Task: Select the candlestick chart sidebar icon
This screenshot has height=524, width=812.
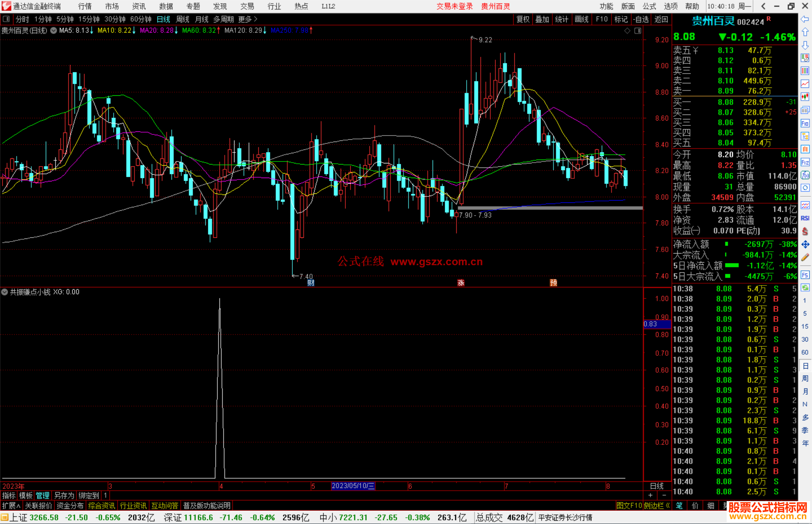Action: pos(805,97)
